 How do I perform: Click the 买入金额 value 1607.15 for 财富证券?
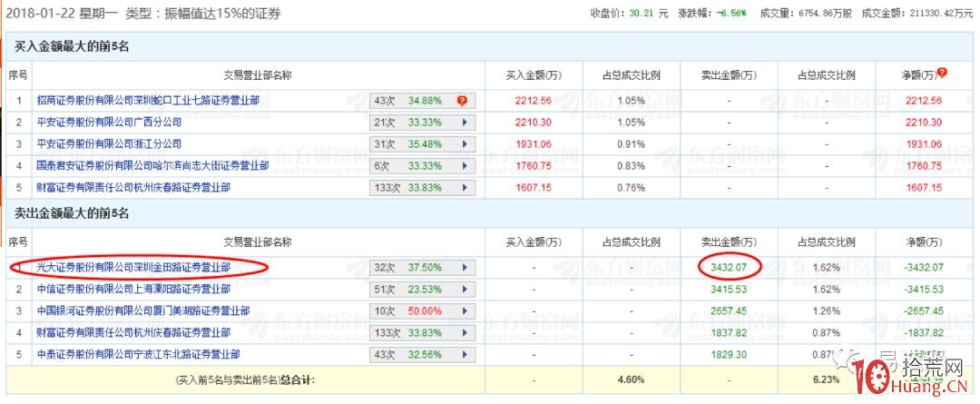(x=534, y=188)
